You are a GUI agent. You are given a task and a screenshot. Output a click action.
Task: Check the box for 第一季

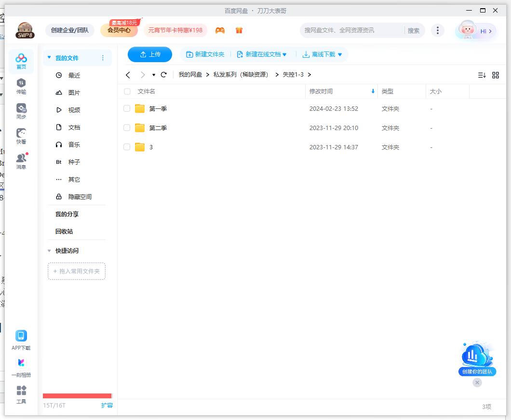tap(127, 108)
